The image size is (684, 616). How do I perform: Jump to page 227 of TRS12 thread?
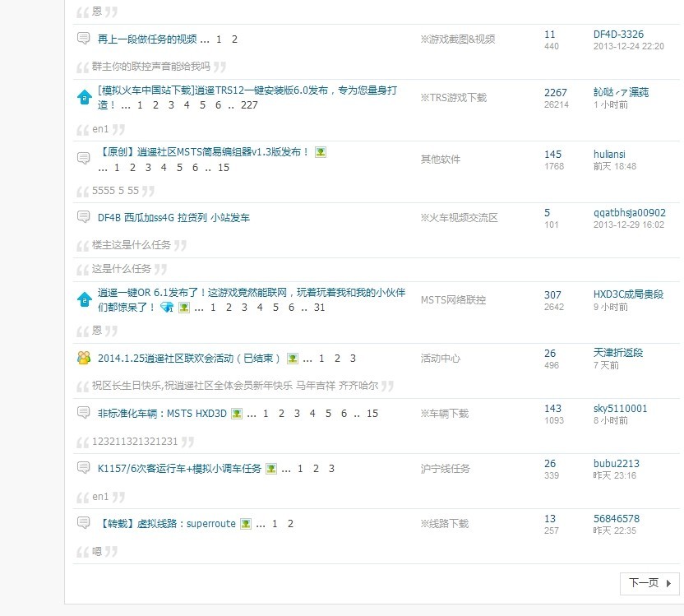click(249, 105)
